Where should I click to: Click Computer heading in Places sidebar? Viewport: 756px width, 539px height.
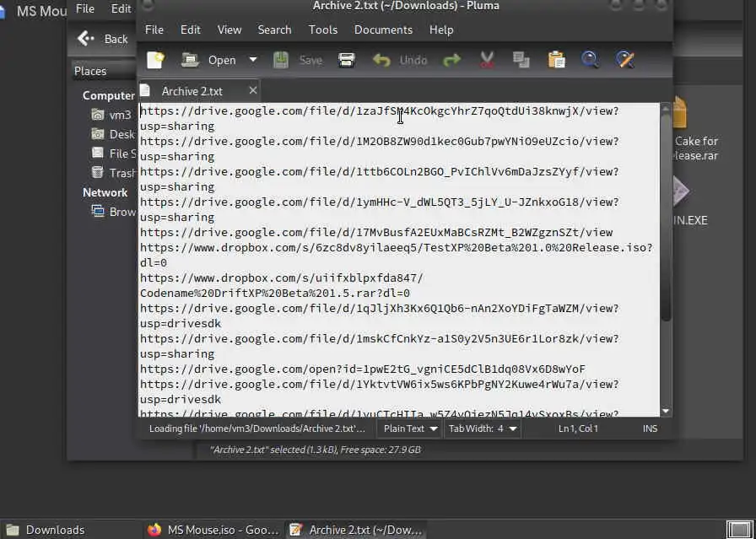pos(109,95)
